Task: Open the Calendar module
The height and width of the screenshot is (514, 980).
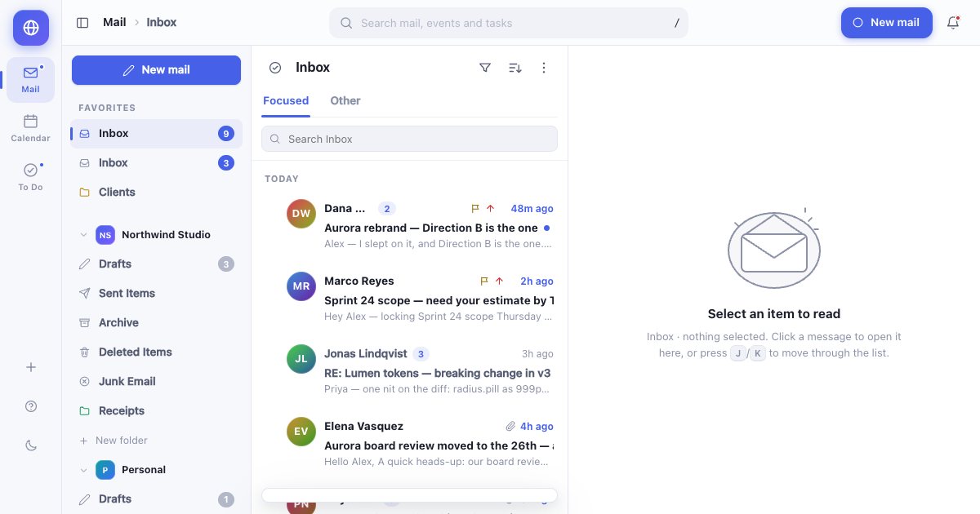Action: click(31, 128)
